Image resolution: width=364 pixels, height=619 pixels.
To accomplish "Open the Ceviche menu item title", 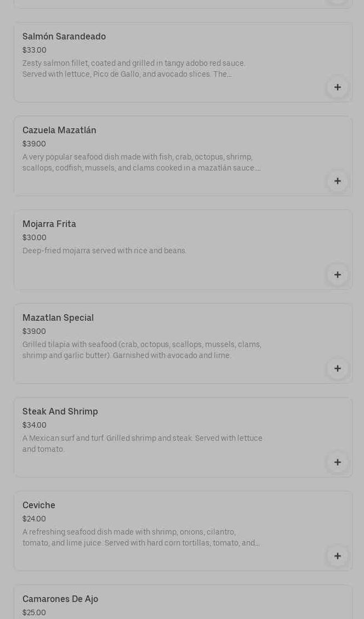I will point(39,506).
